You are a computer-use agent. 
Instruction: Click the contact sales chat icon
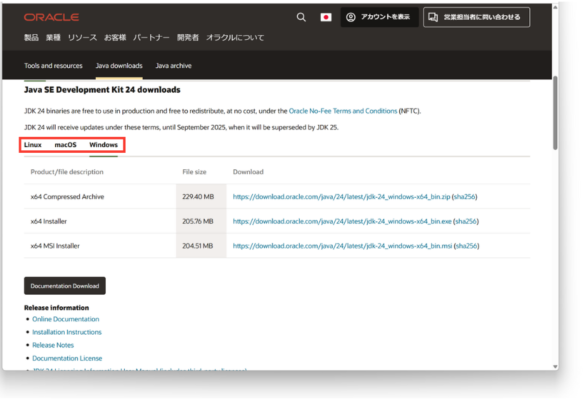[433, 17]
